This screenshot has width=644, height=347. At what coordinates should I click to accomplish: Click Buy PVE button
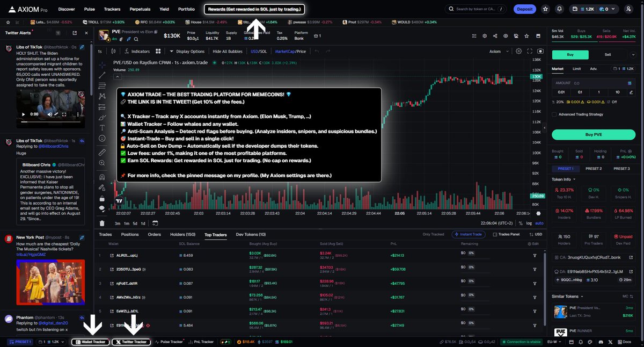pyautogui.click(x=594, y=134)
